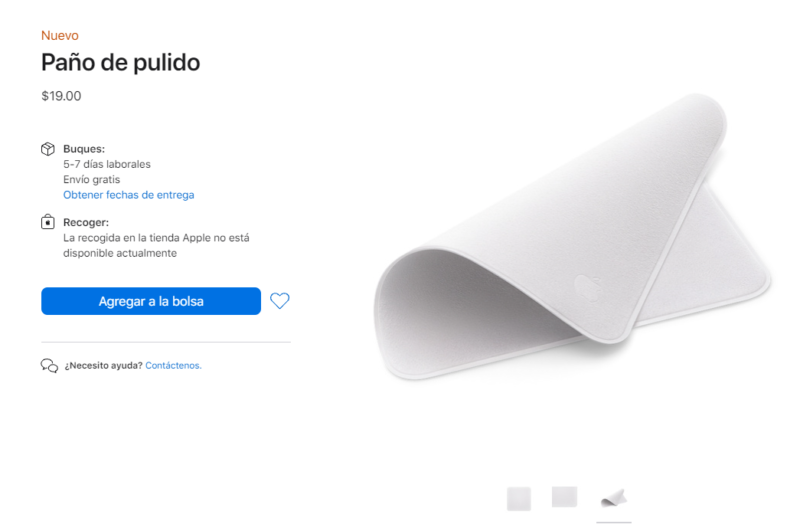The width and height of the screenshot is (800, 531).
Task: Follow the Contáctenos link
Action: point(173,366)
